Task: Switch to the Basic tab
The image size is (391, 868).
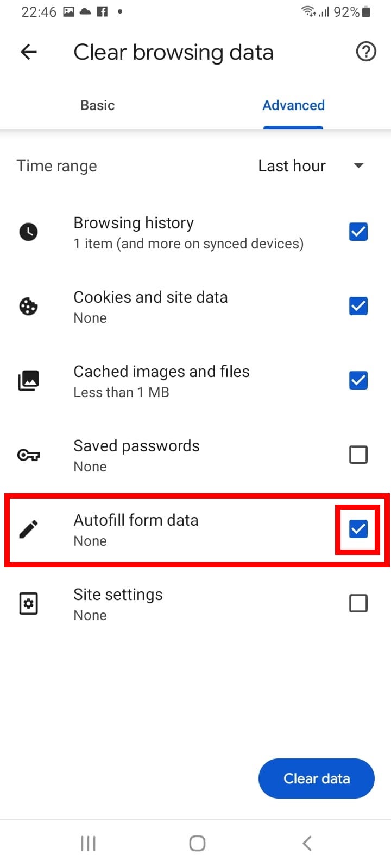Action: point(98,105)
